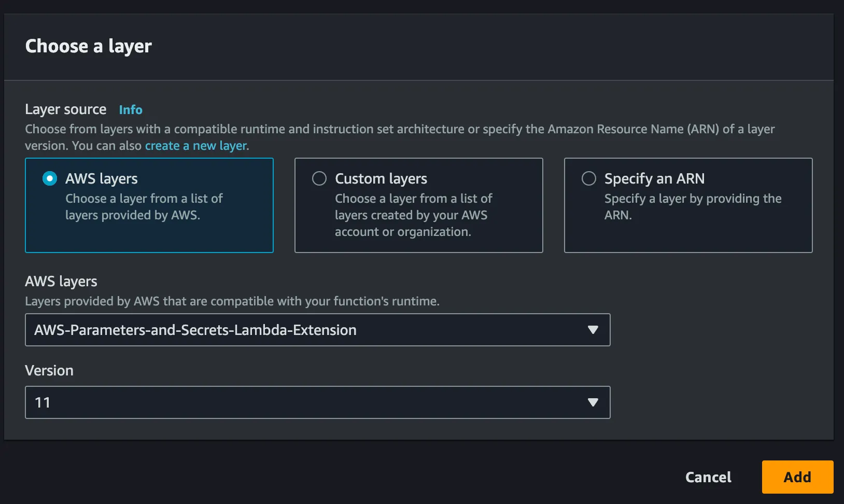Follow the 'create a new layer' link

[195, 146]
